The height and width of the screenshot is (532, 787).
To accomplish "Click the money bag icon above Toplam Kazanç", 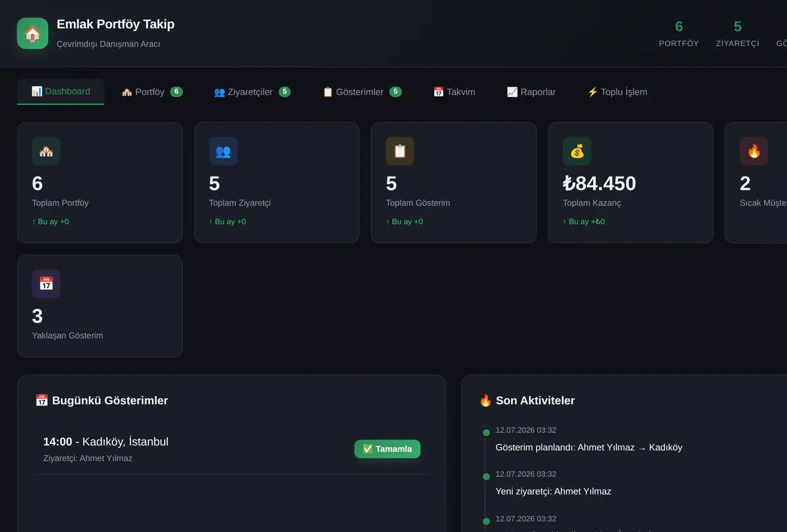I will point(577,151).
